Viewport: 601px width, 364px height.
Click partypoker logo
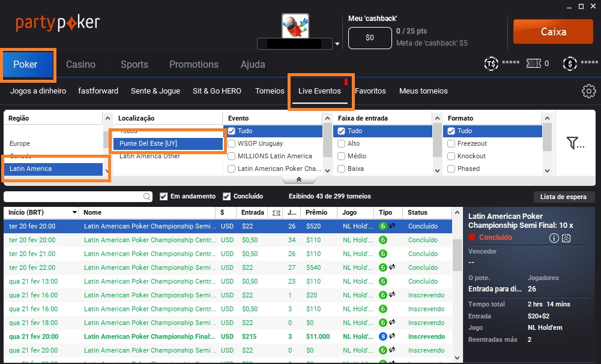[x=58, y=23]
